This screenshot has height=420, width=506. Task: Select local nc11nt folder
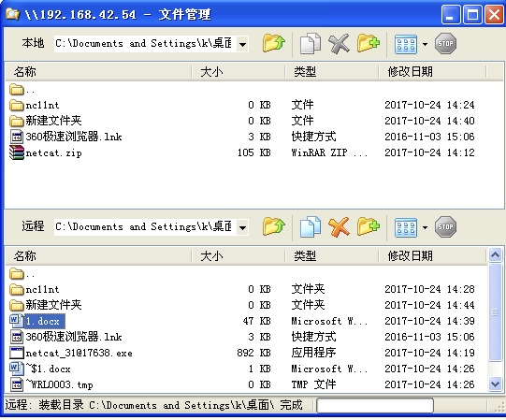[35, 106]
